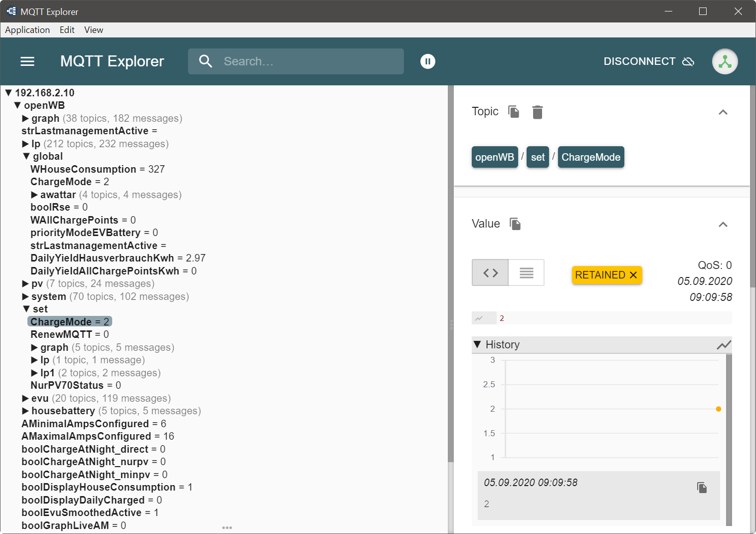This screenshot has width=756, height=534.
Task: Open the history chart icon
Action: coord(724,345)
